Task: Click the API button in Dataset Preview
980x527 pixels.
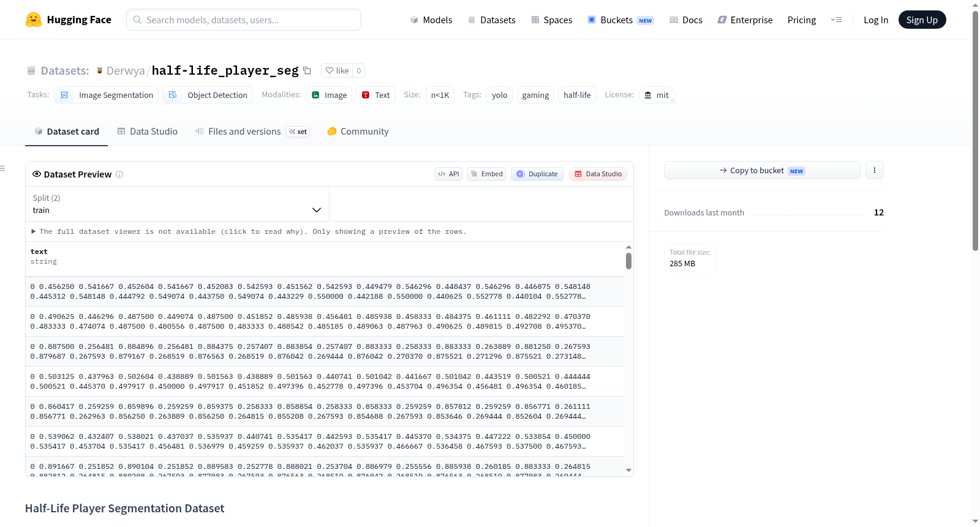Action: click(x=448, y=174)
